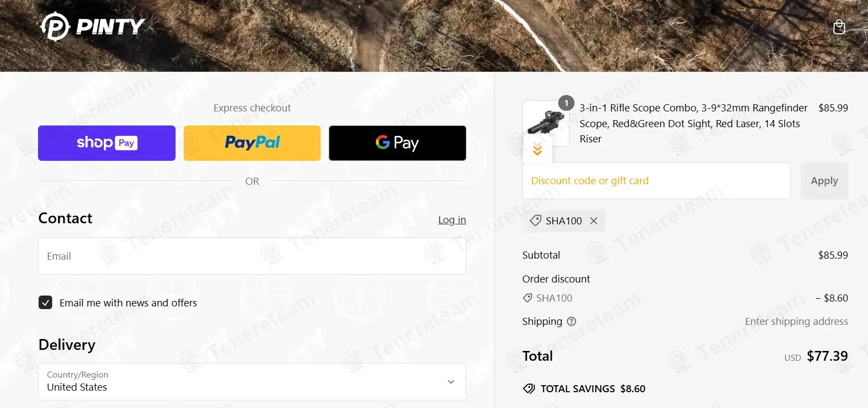Open the shopping bag cart icon
Viewport: 868px width, 408px height.
[x=839, y=27]
